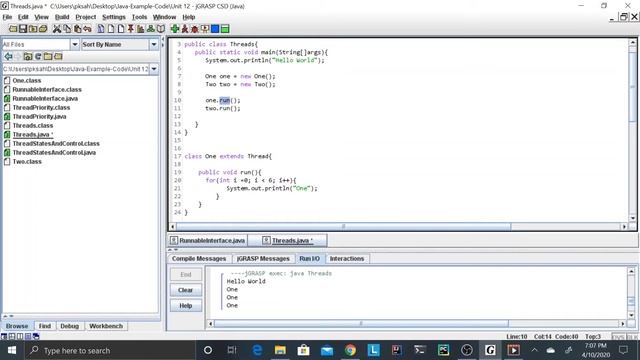Open the Window menu
The width and height of the screenshot is (640, 360).
(x=164, y=17)
